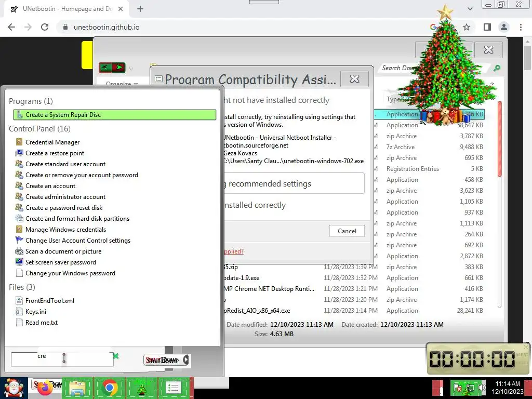
Task: Open the Shut Down options arrow
Action: pyautogui.click(x=186, y=360)
